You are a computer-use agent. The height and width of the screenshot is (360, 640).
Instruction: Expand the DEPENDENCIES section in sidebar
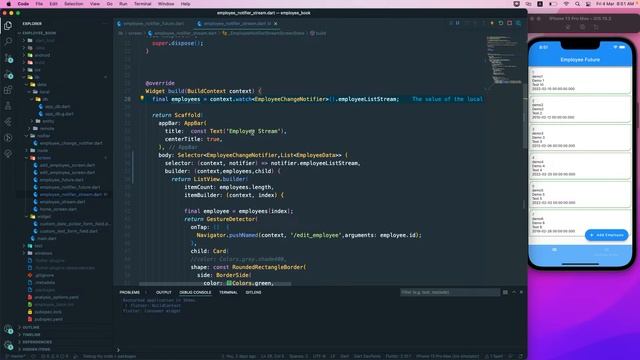37,342
